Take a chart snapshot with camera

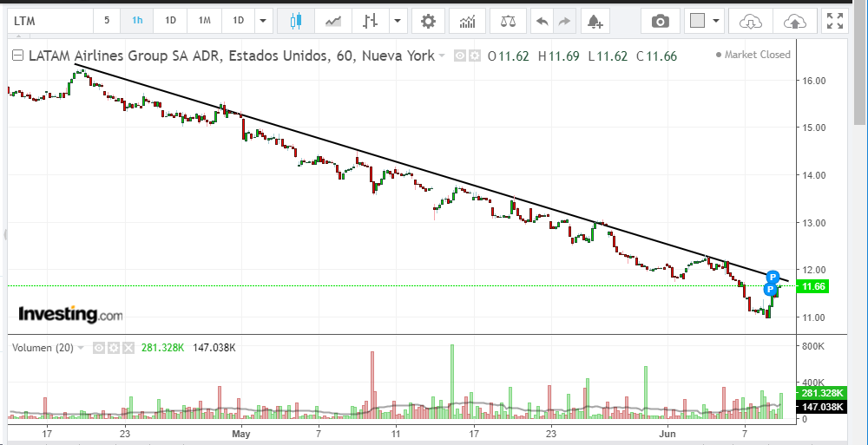pos(660,22)
